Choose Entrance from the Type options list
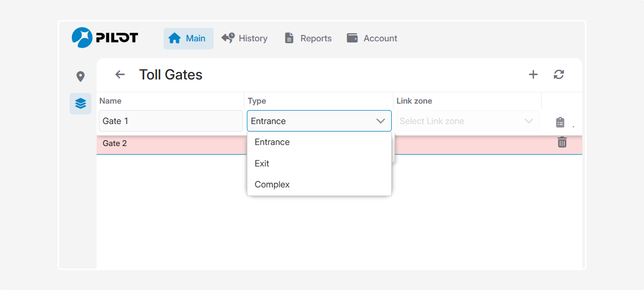The image size is (644, 290). [x=272, y=142]
